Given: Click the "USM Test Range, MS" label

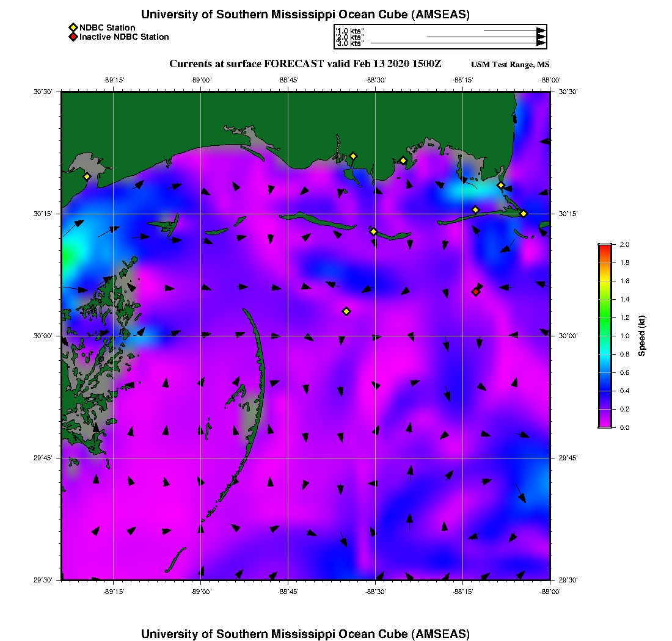Looking at the screenshot, I should 509,65.
